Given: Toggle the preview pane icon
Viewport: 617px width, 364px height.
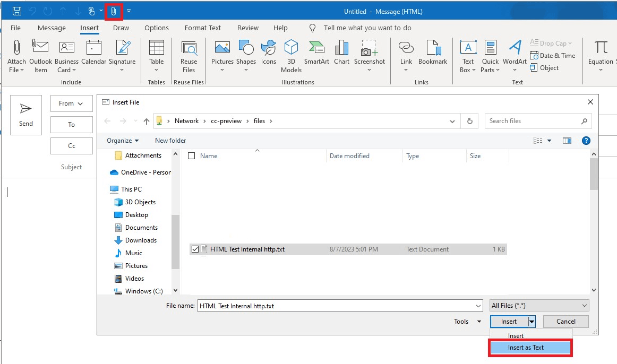Looking at the screenshot, I should click(567, 140).
